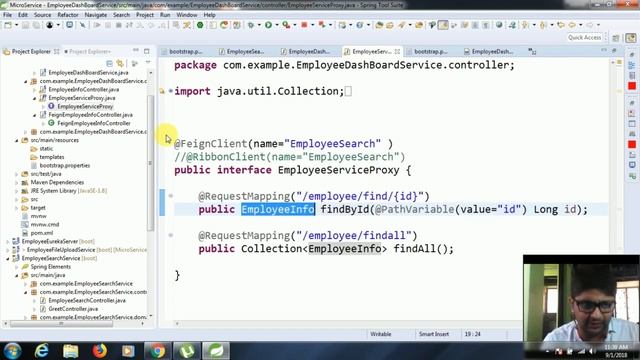The image size is (640, 360).
Task: Maximize the Project Explorer panel
Action: click(x=147, y=51)
